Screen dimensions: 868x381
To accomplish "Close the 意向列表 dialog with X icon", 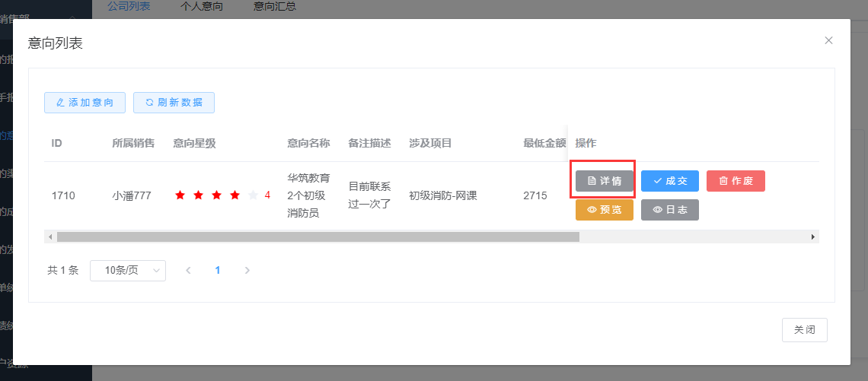I will click(828, 40).
